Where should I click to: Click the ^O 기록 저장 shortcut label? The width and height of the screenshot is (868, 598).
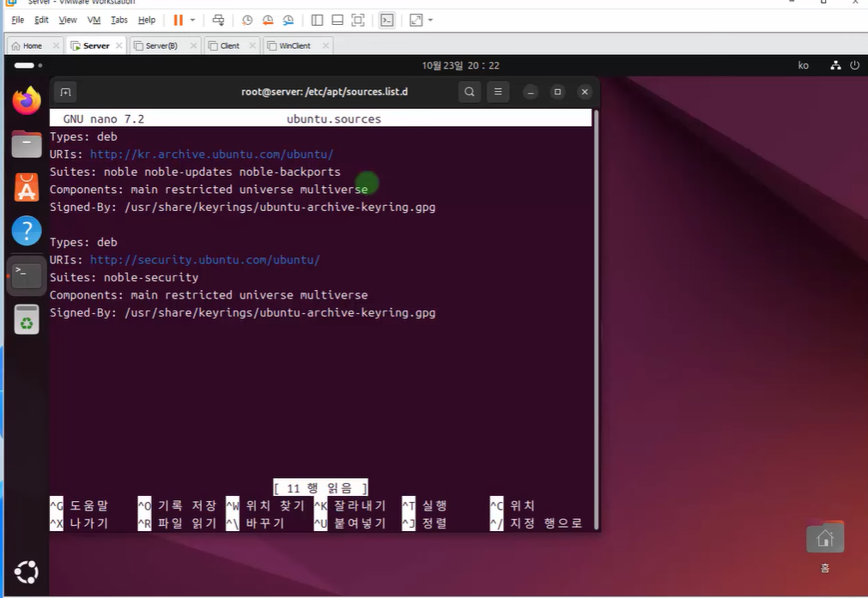[177, 505]
